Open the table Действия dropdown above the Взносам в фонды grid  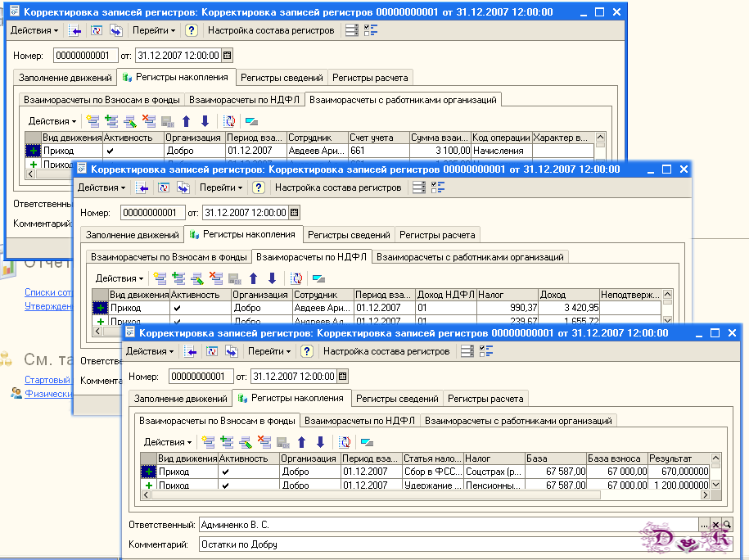pos(168,442)
